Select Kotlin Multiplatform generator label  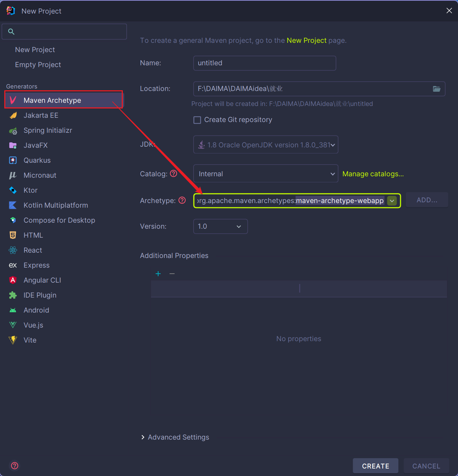[56, 205]
